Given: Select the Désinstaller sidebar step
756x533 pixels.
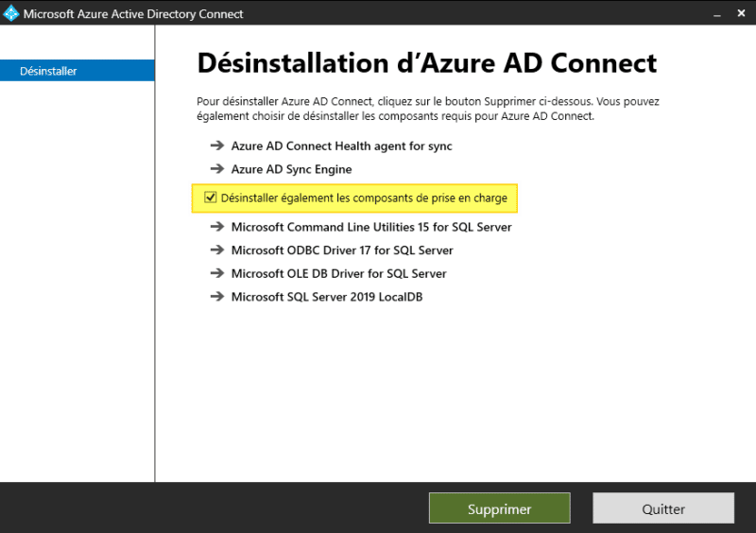Looking at the screenshot, I should [x=77, y=71].
